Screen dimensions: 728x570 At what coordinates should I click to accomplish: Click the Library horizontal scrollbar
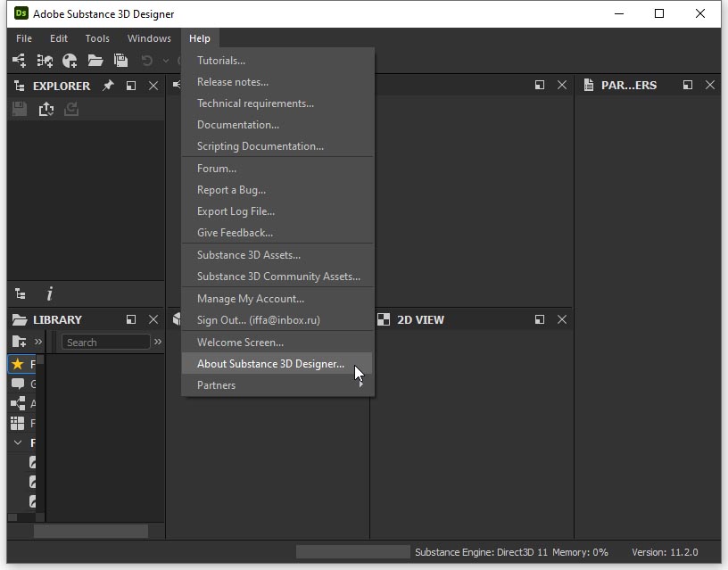pos(91,531)
